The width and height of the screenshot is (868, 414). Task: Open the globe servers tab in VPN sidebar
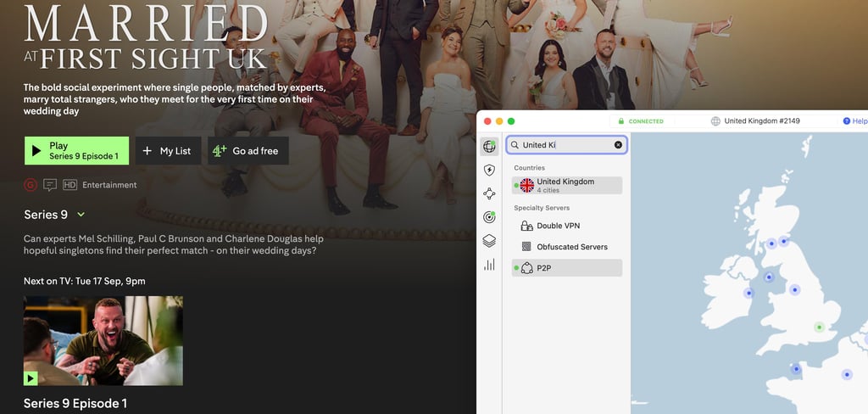(x=489, y=146)
